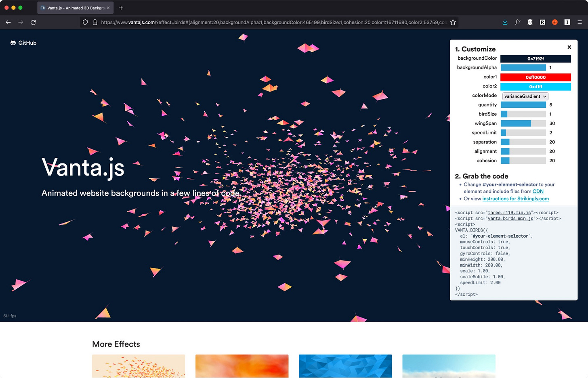Open the birds effect thumbnail
This screenshot has height=378, width=588.
click(139, 366)
